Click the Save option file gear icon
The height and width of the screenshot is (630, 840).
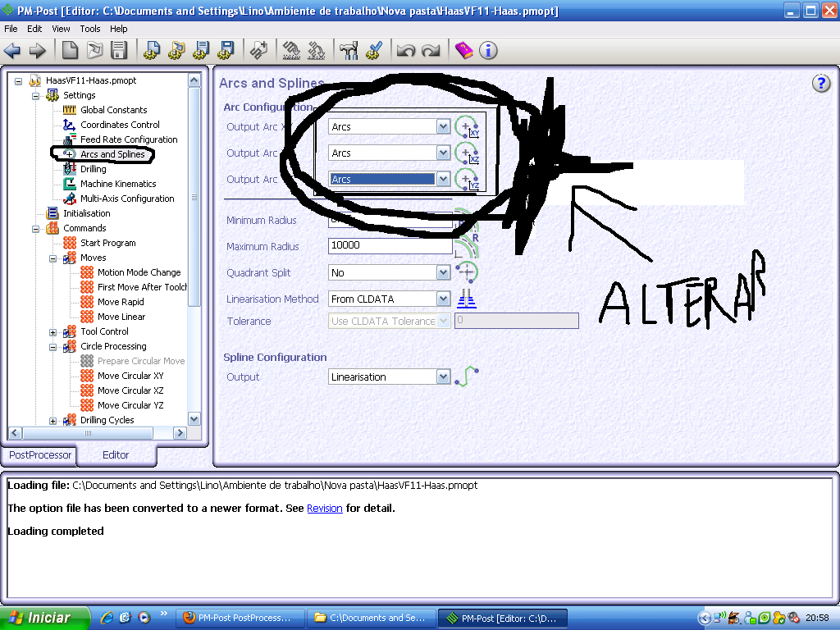(202, 51)
